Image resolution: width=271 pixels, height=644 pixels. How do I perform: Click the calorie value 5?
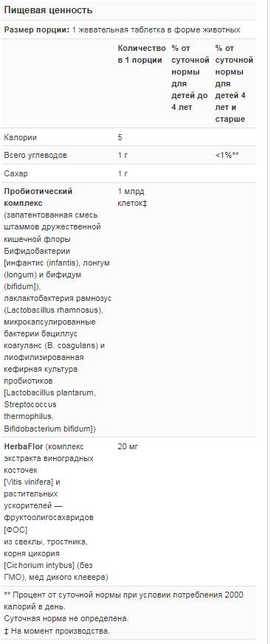point(120,138)
